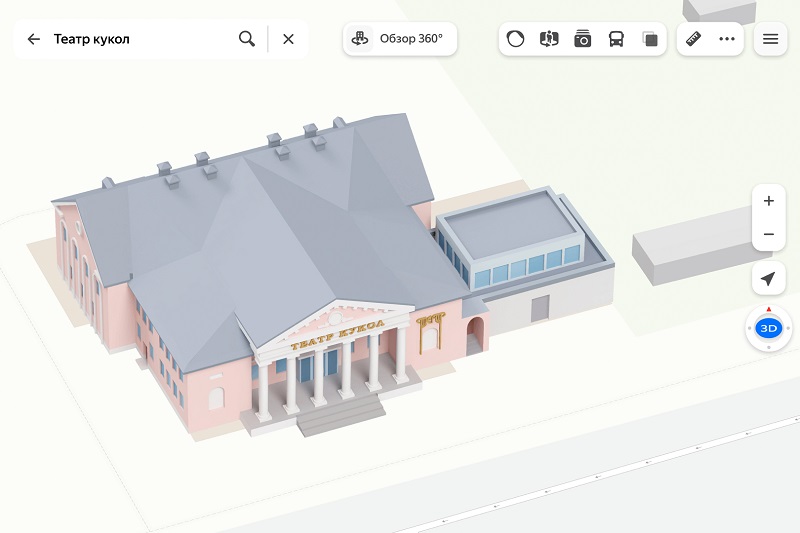
Task: Reset compass to north red marker
Action: pos(769,309)
